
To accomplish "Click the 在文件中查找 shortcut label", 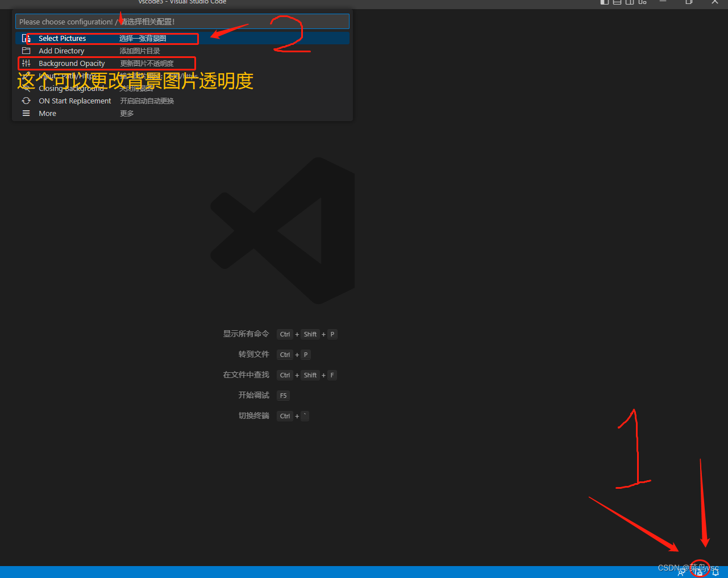I will coord(246,375).
